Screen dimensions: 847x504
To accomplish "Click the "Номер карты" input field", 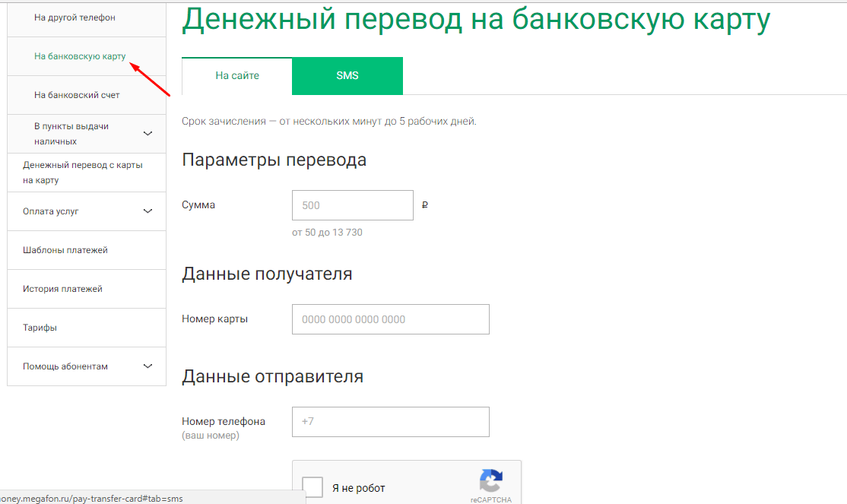I will point(391,319).
